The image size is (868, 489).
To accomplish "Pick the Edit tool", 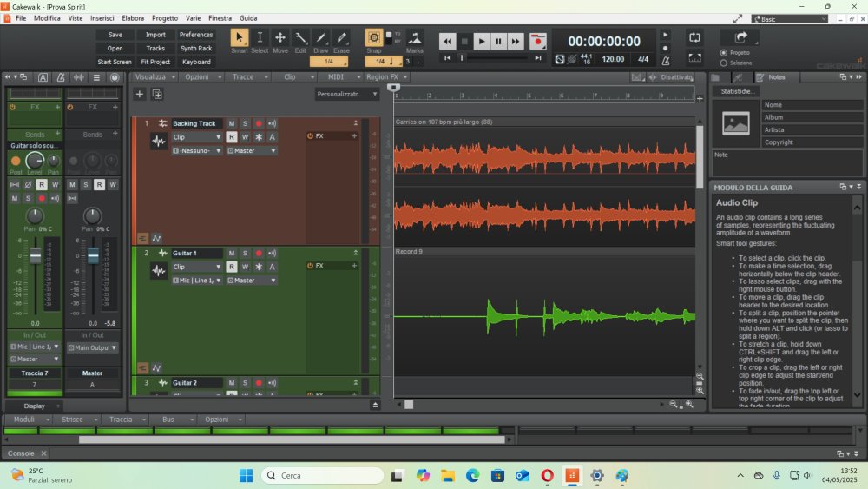I will [x=300, y=37].
